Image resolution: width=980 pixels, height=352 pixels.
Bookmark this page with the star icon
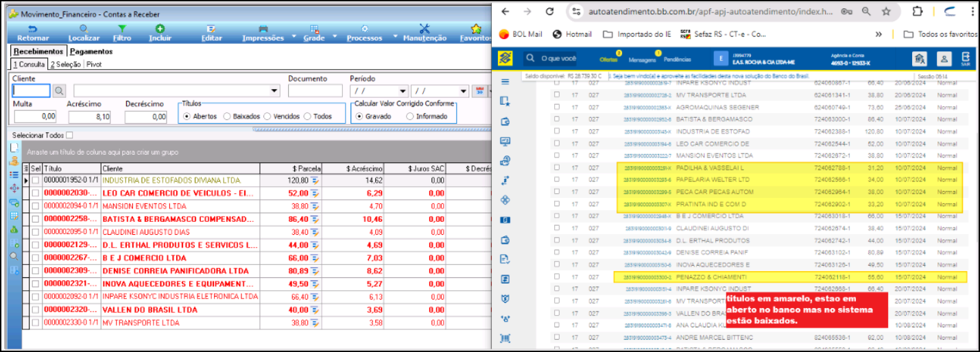click(886, 12)
